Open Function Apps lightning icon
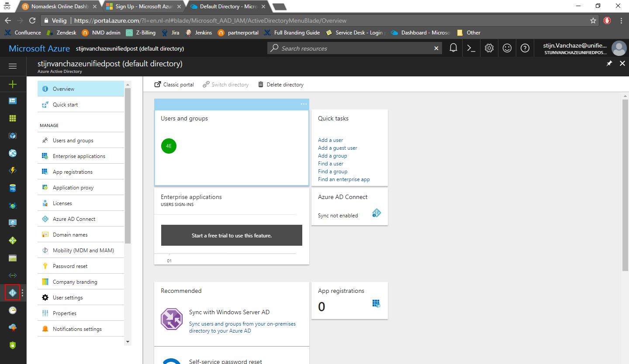The width and height of the screenshot is (629, 364). click(x=13, y=171)
